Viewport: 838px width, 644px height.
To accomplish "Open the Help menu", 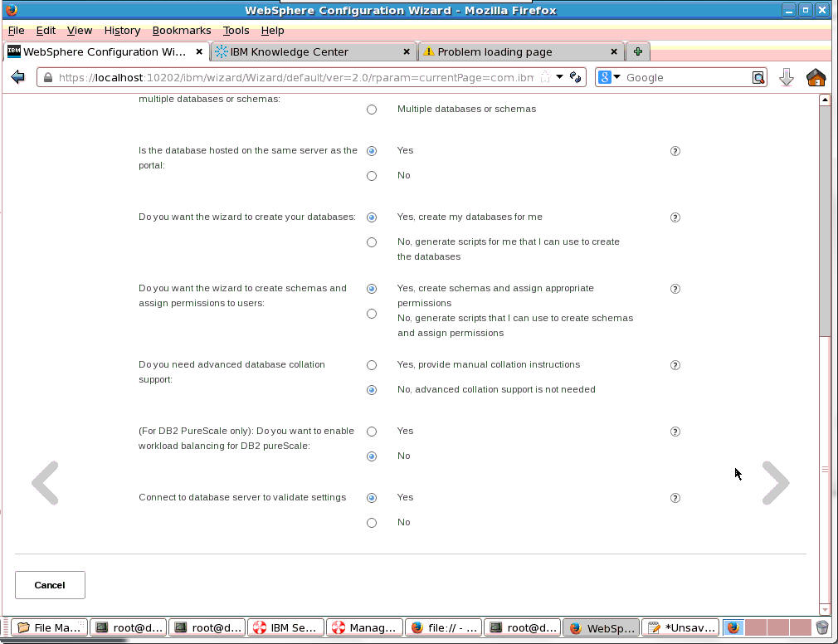I will (x=273, y=31).
